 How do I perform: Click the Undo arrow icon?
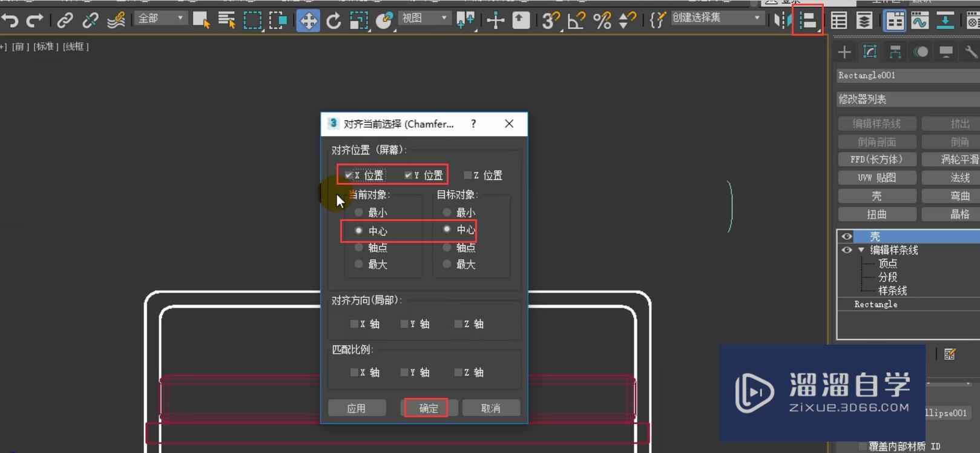tap(10, 21)
